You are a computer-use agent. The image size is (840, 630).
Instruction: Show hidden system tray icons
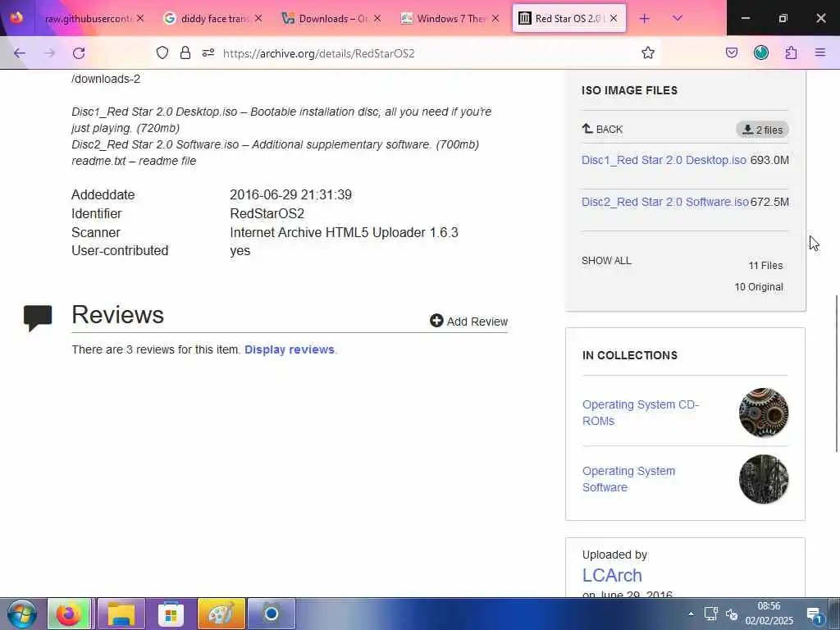[691, 614]
